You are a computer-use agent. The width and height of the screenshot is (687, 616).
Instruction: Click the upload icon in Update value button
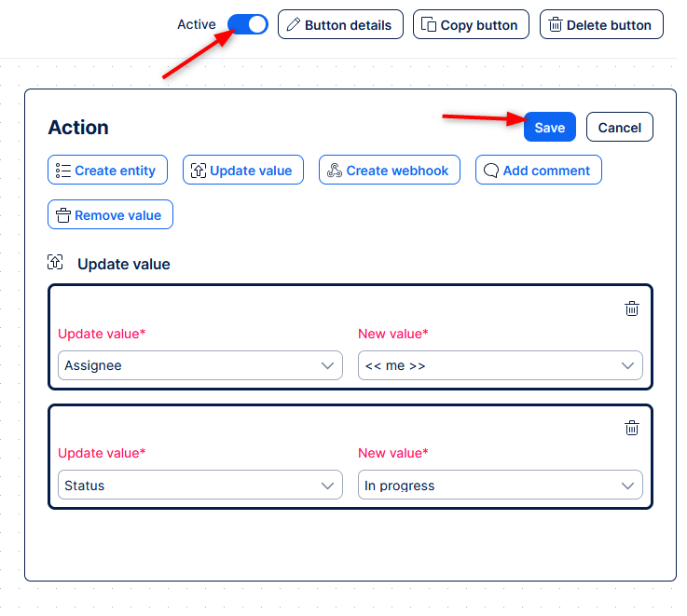[199, 171]
